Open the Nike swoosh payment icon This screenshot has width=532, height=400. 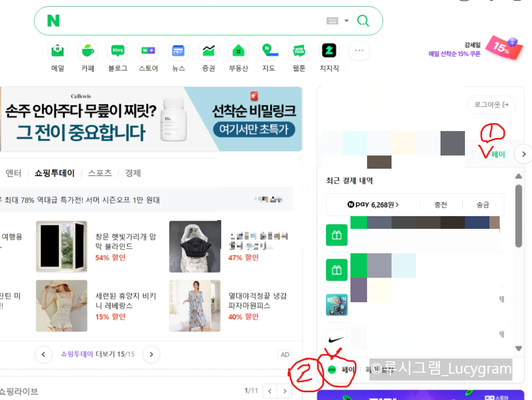[337, 339]
